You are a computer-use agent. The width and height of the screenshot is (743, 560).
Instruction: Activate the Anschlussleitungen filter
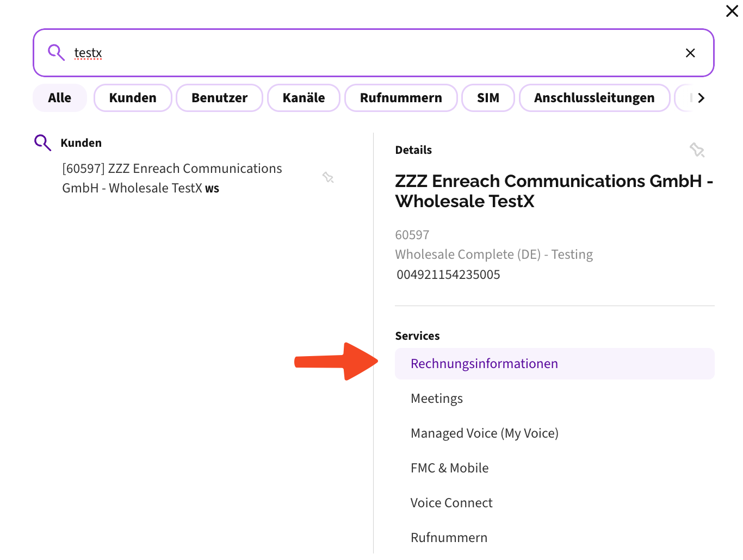tap(594, 98)
